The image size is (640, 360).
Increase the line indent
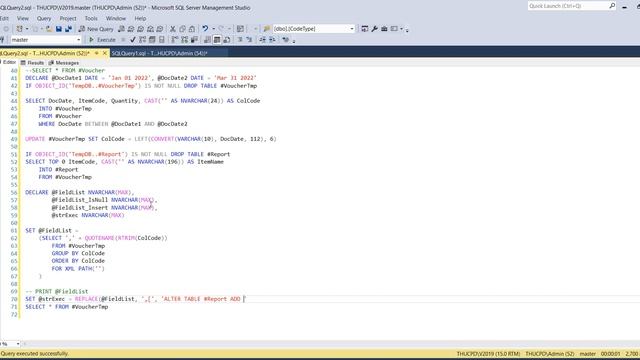point(272,40)
